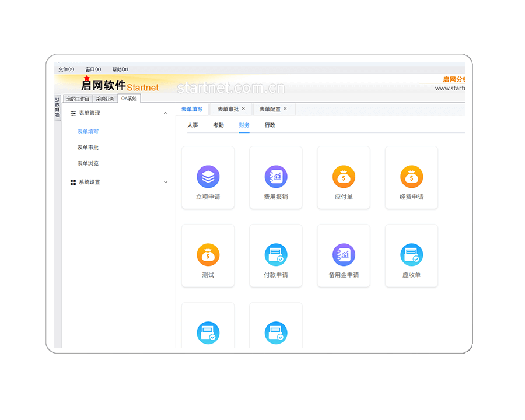Open the 备用金申请 form icon
Image resolution: width=525 pixels, height=420 pixels.
tap(344, 254)
